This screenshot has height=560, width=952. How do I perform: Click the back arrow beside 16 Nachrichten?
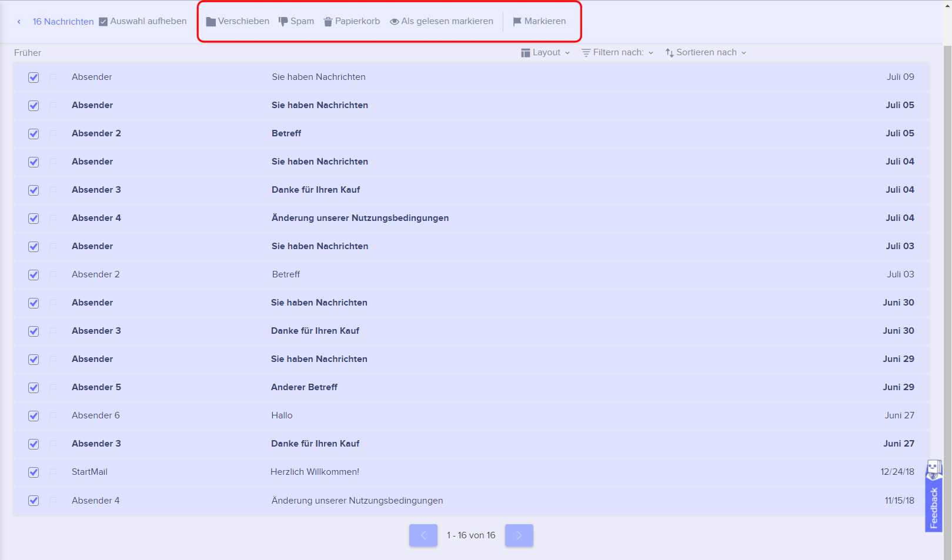pos(19,22)
